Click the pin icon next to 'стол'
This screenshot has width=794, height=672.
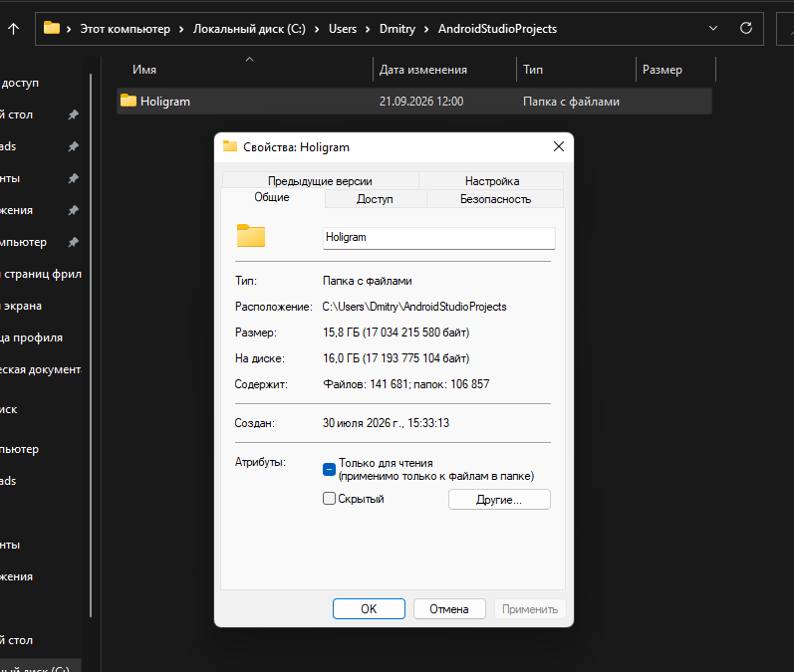click(x=74, y=114)
